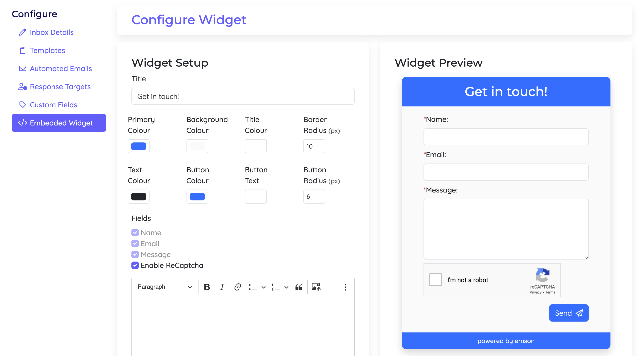The height and width of the screenshot is (356, 644).
Task: Click the message textarea resize handle
Action: click(586, 257)
